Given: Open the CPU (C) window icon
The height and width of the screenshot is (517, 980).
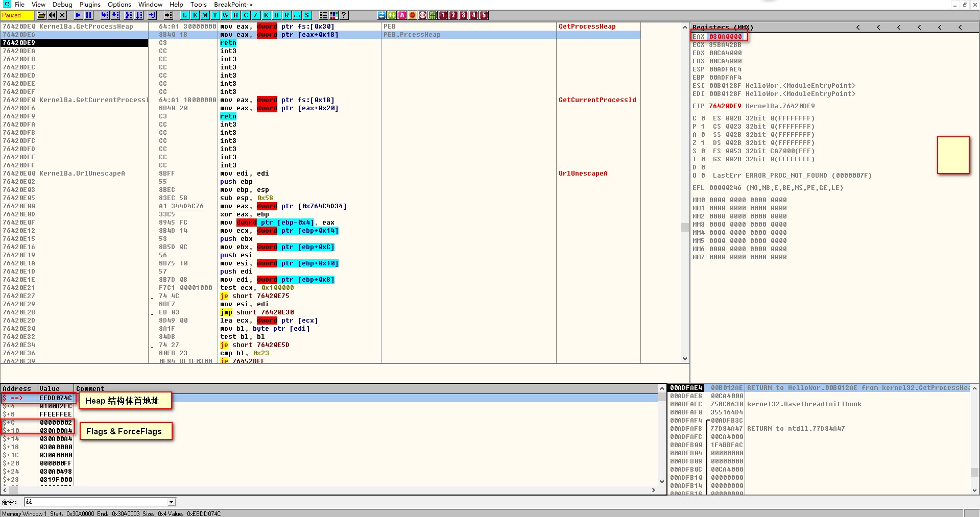Looking at the screenshot, I should click(246, 15).
